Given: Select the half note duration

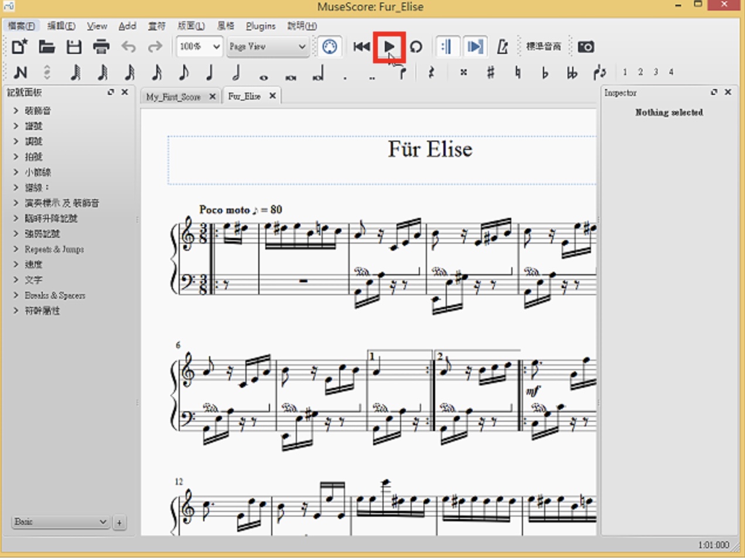Looking at the screenshot, I should point(237,72).
